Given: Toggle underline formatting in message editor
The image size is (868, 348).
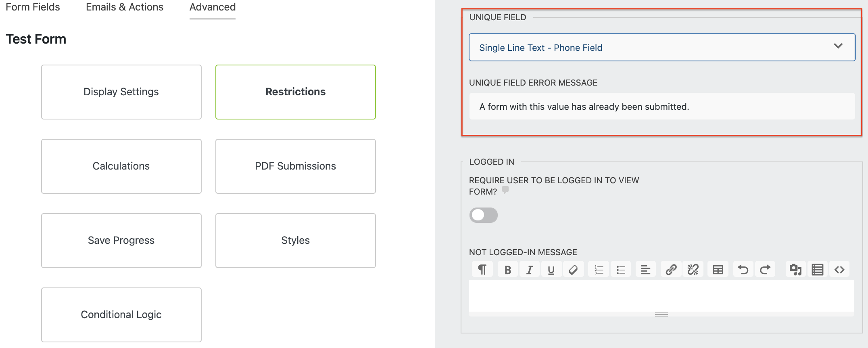Looking at the screenshot, I should pyautogui.click(x=551, y=269).
